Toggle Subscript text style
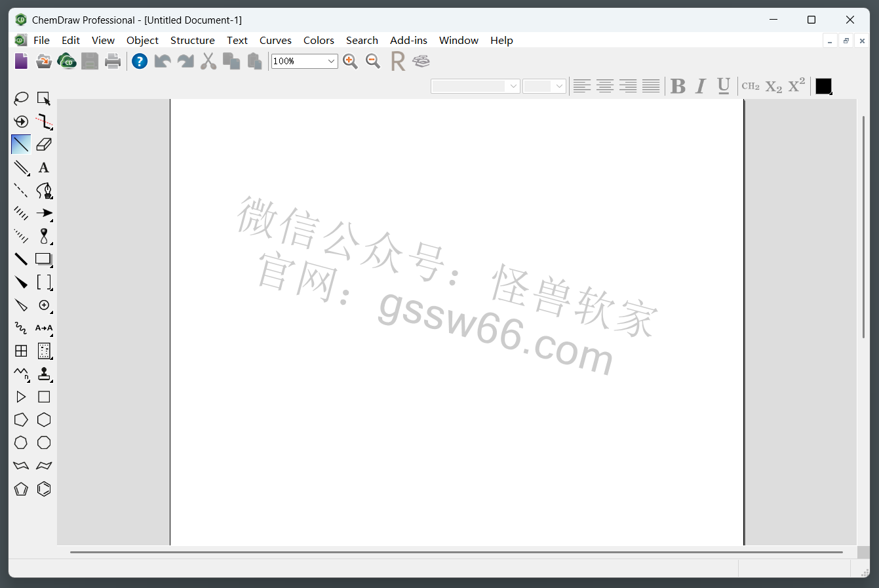The height and width of the screenshot is (588, 879). (773, 87)
